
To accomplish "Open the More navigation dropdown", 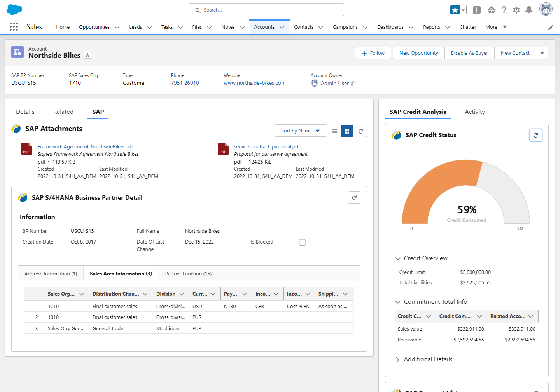I will point(496,27).
